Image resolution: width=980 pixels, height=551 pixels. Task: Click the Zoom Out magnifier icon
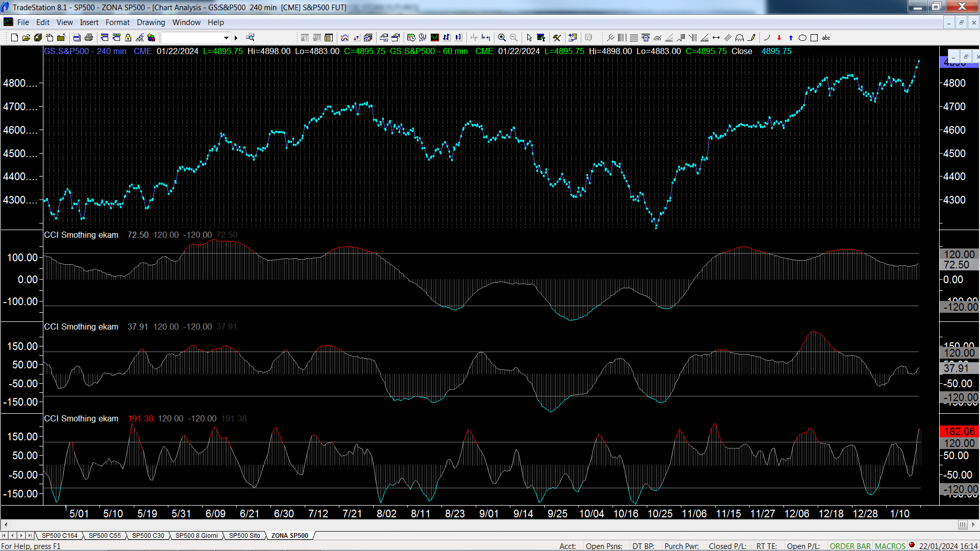click(x=514, y=38)
